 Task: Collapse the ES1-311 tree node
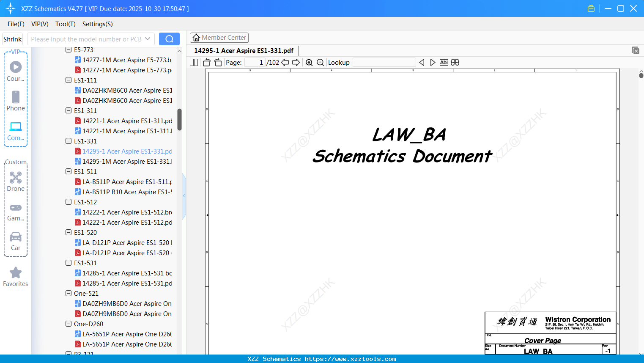[69, 111]
